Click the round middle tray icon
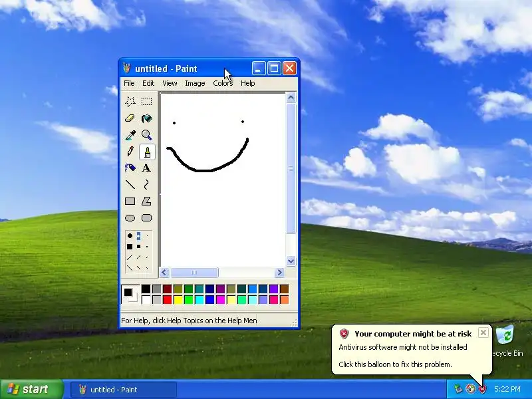The image size is (532, 399). pos(470,388)
